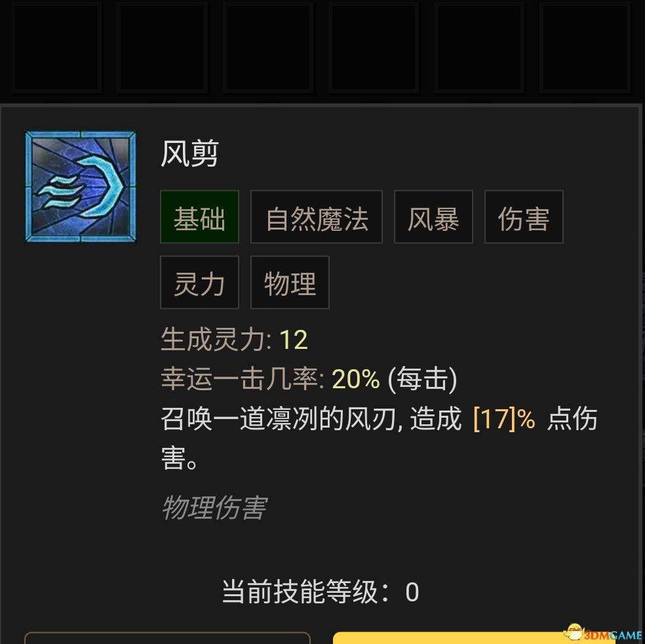
Task: Click the 3DMGAME watermark logo
Action: click(x=604, y=633)
